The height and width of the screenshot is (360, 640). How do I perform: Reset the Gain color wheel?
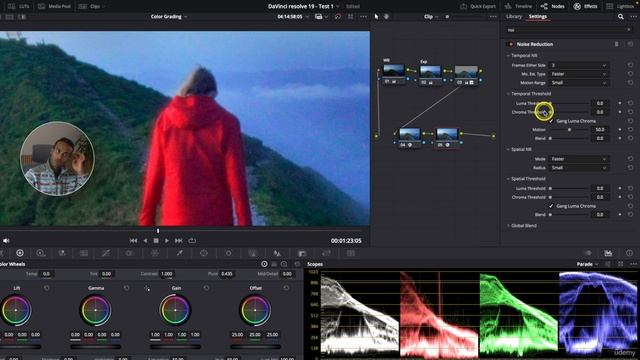click(206, 288)
